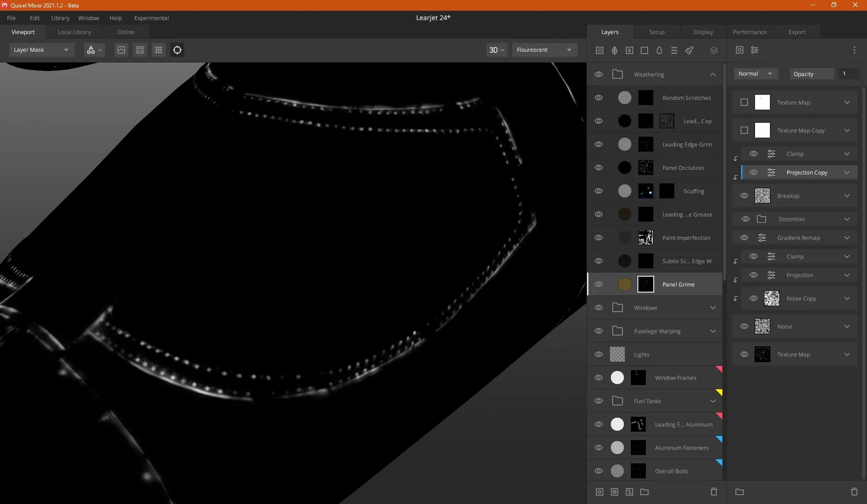Hide the Panel Grime layer
This screenshot has height=504, width=867.
coord(599,284)
